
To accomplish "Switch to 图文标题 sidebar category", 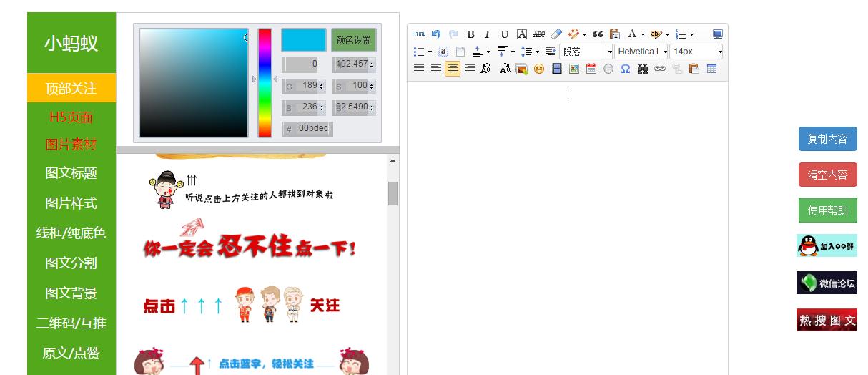I will [71, 173].
